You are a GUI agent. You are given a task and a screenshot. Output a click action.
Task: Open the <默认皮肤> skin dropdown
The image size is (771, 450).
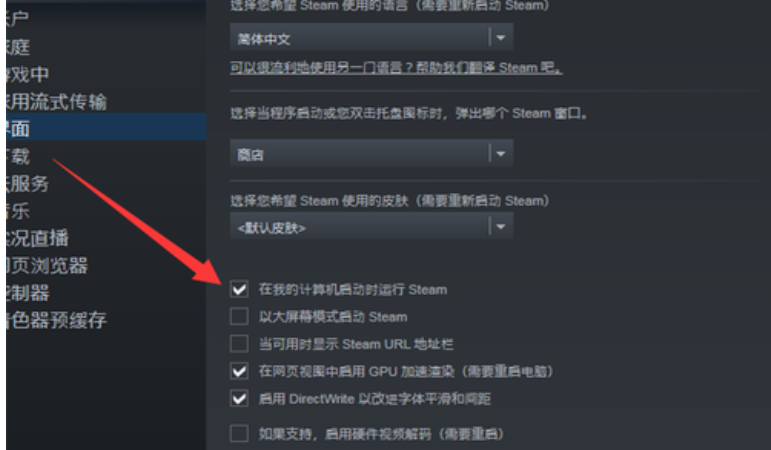coord(372,226)
